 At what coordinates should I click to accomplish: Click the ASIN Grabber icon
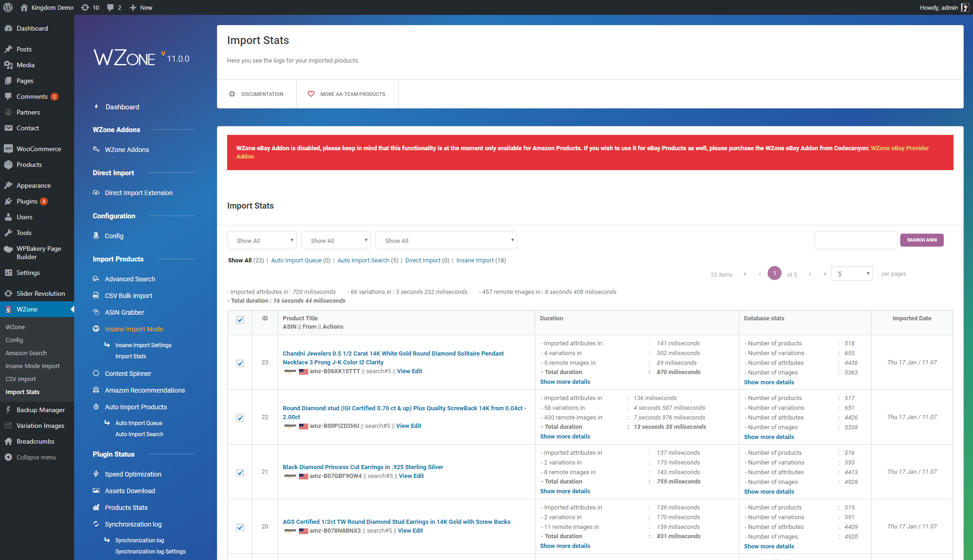96,312
